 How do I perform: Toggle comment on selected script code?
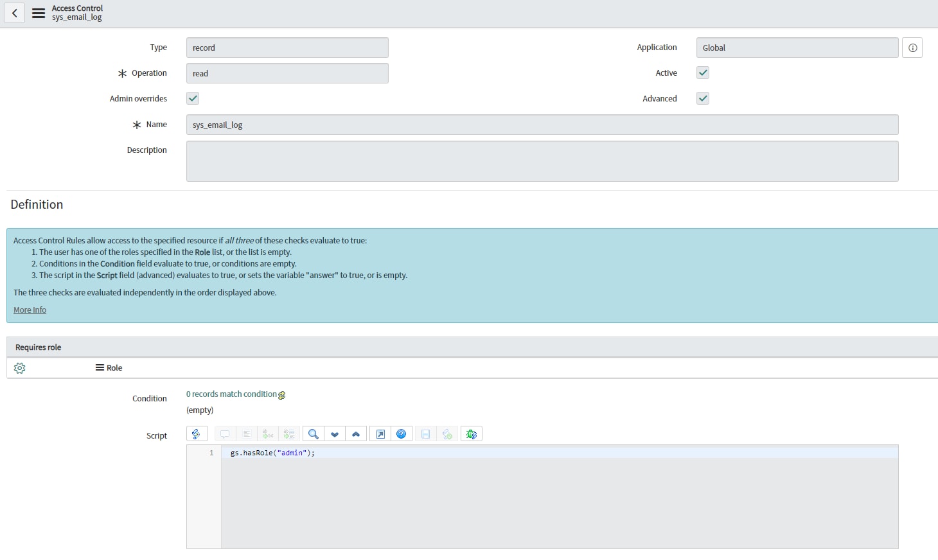pos(225,434)
